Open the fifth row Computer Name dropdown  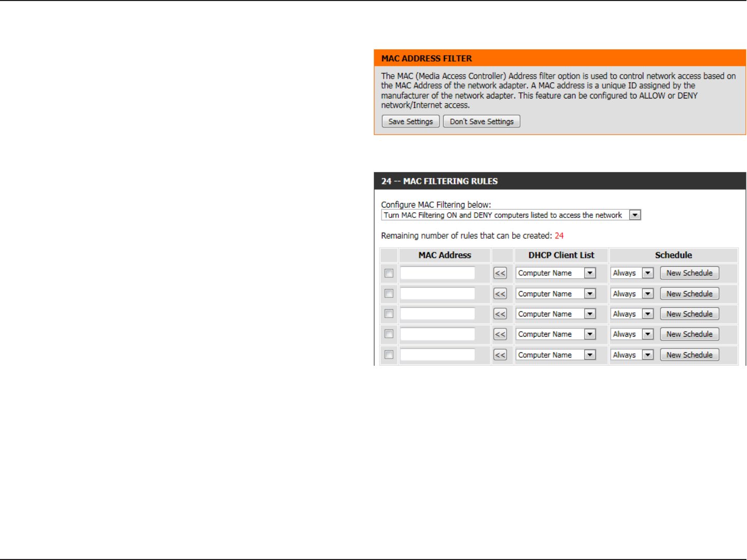point(556,355)
